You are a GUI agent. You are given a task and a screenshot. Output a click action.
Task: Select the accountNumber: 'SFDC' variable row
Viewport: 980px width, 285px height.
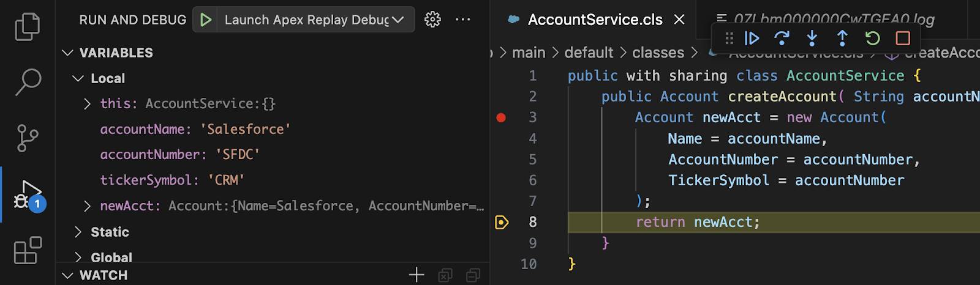[273, 155]
